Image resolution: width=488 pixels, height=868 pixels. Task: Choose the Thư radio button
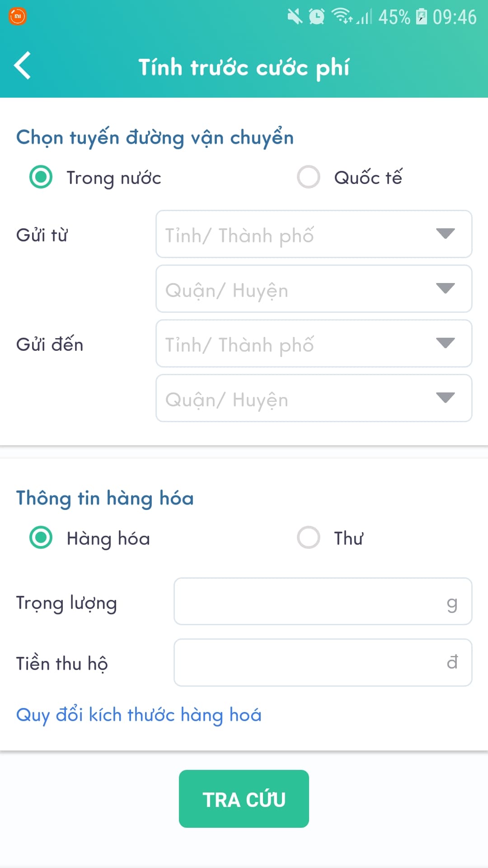coord(309,538)
